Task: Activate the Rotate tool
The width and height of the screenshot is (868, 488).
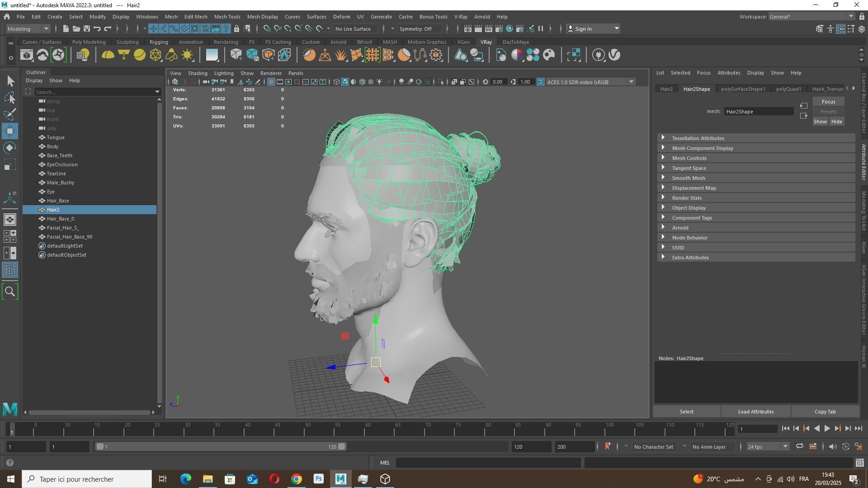Action: point(10,148)
